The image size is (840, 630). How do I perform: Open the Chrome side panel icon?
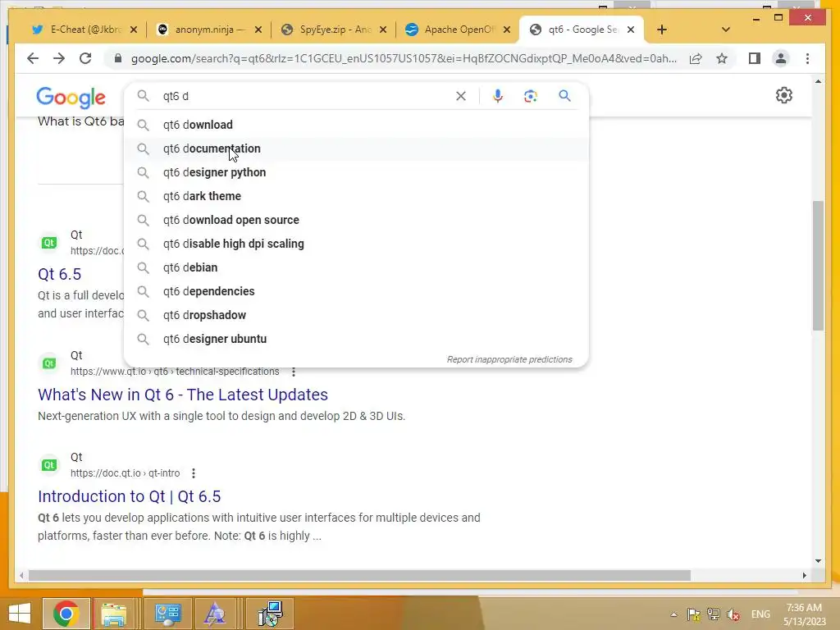[x=755, y=58]
